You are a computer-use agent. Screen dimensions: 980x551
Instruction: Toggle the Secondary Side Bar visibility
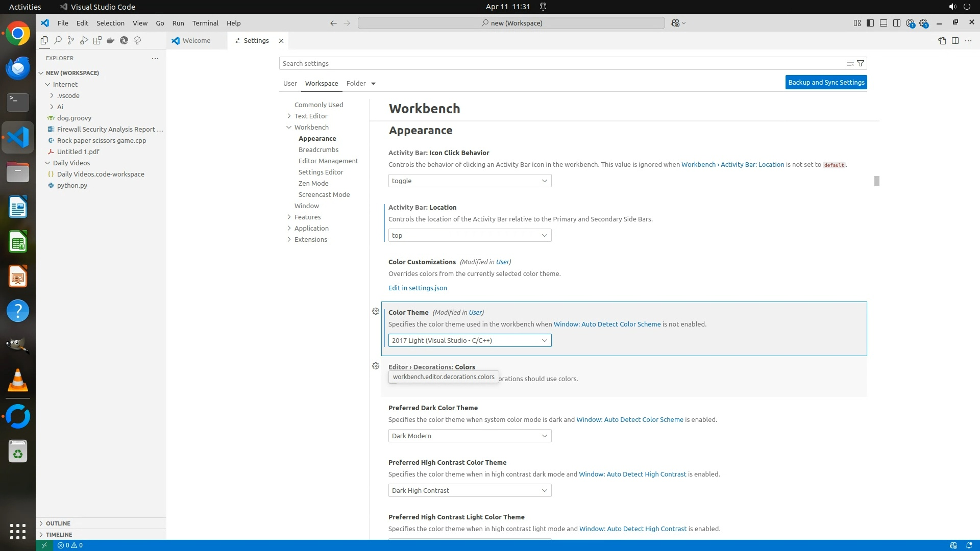(x=897, y=23)
